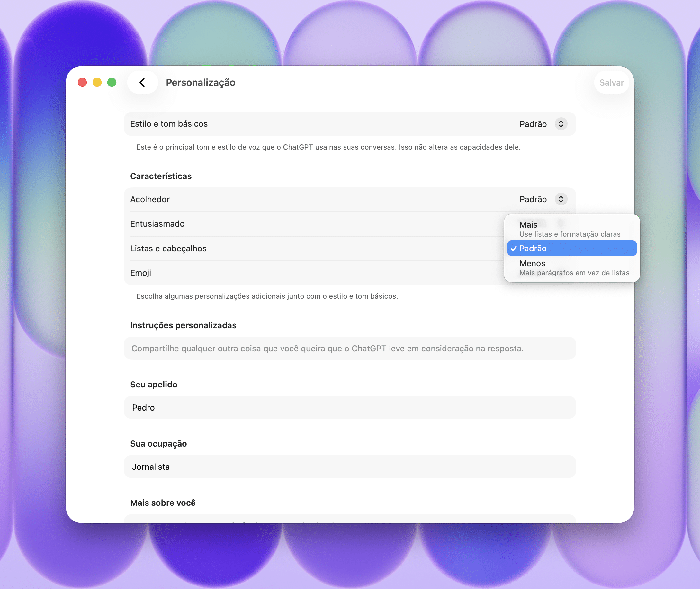This screenshot has height=589, width=700.
Task: Click the back arrow button
Action: click(x=142, y=83)
